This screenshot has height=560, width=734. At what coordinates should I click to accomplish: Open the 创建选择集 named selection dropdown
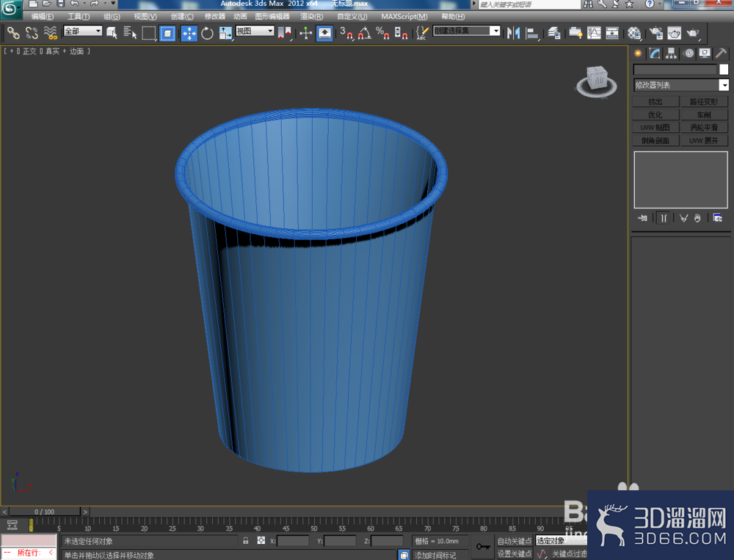click(466, 31)
